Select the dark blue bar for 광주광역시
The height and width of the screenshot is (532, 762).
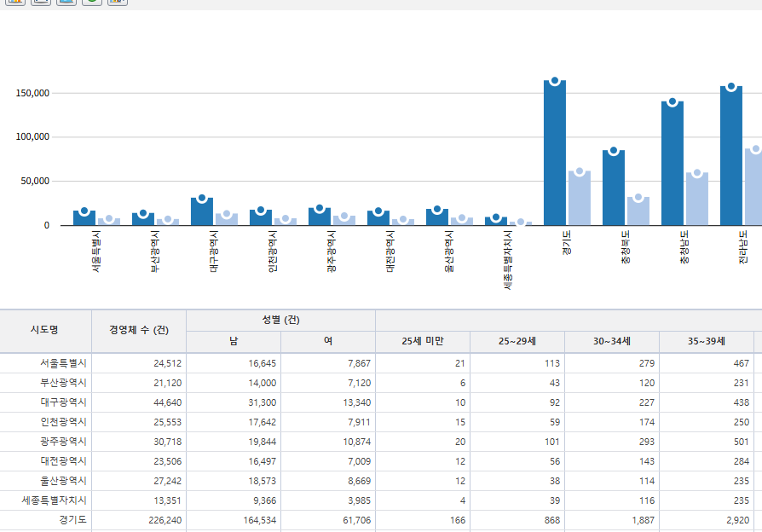click(x=320, y=217)
